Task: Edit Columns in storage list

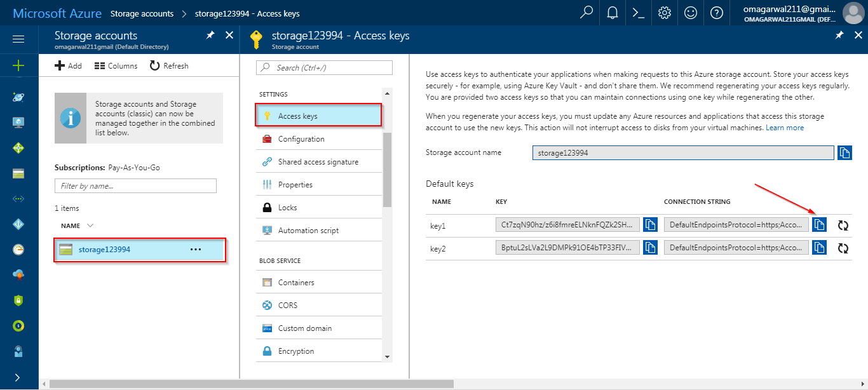Action: coord(116,65)
